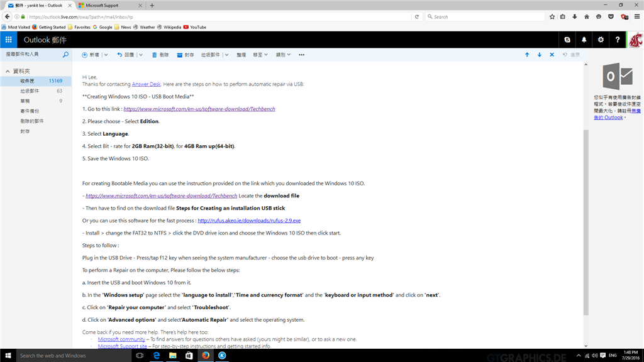Open the Answer Desk link
Image resolution: width=644 pixels, height=362 pixels.
[146, 84]
